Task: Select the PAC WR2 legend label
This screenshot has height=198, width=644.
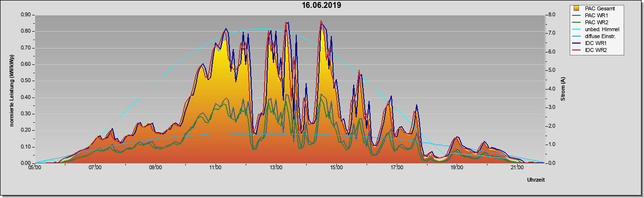Action: [x=596, y=22]
